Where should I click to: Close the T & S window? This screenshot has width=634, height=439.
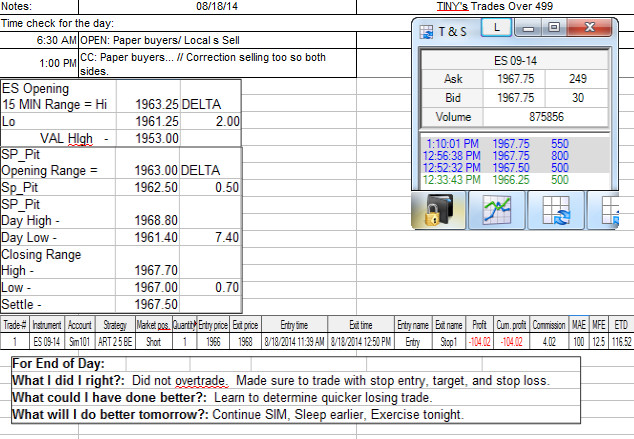click(x=590, y=27)
